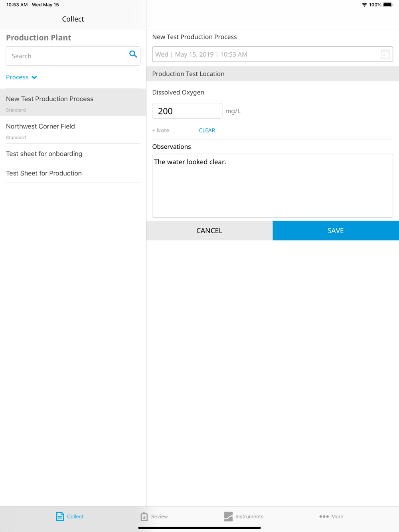Viewport: 399px width, 532px height.
Task: Check the Wi-Fi status icon
Action: pos(364,5)
